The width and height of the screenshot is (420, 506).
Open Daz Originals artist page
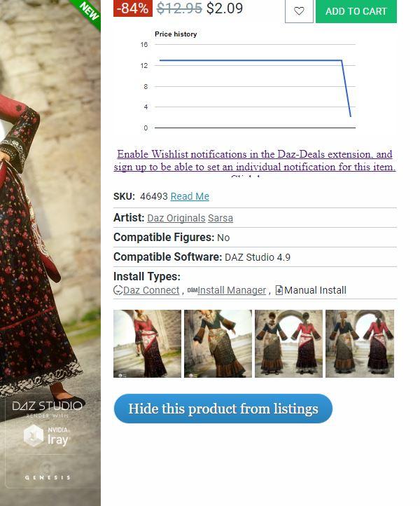[176, 218]
